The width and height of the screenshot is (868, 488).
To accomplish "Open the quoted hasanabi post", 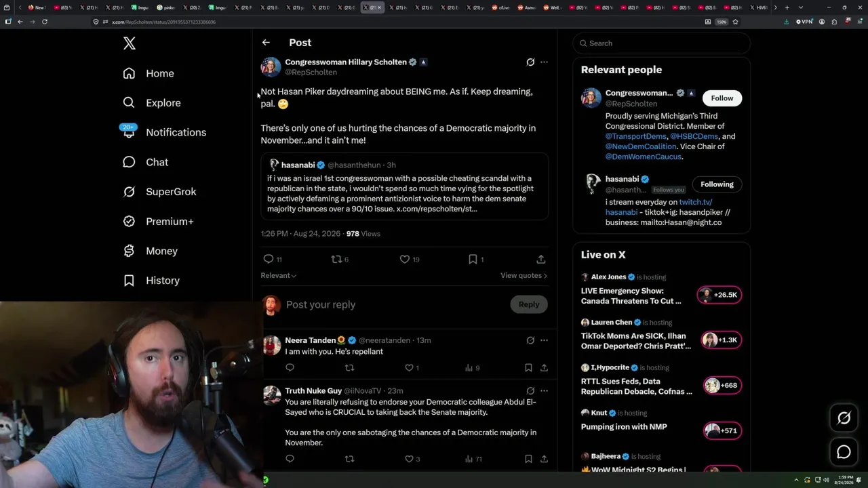I will point(405,186).
